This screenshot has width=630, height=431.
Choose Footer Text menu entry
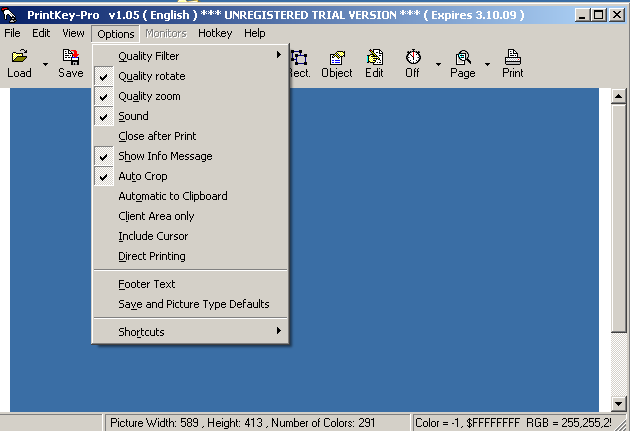click(x=190, y=284)
